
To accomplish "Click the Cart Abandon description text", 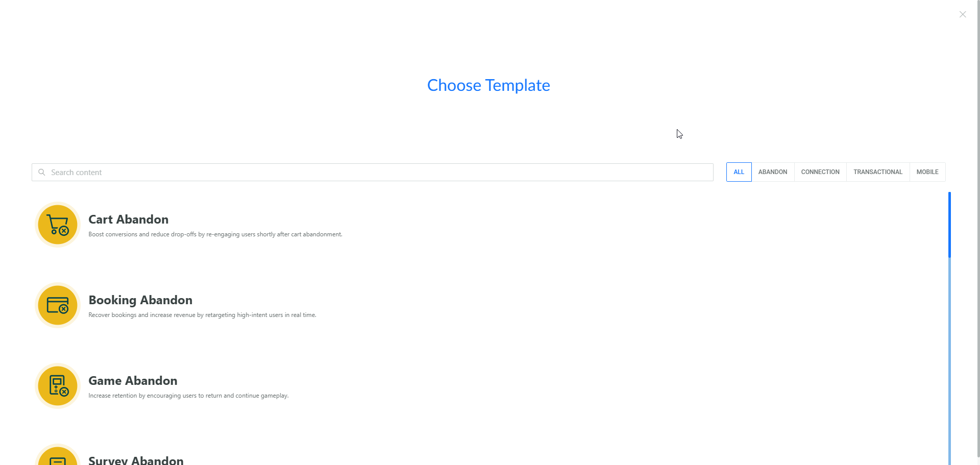I will 215,234.
